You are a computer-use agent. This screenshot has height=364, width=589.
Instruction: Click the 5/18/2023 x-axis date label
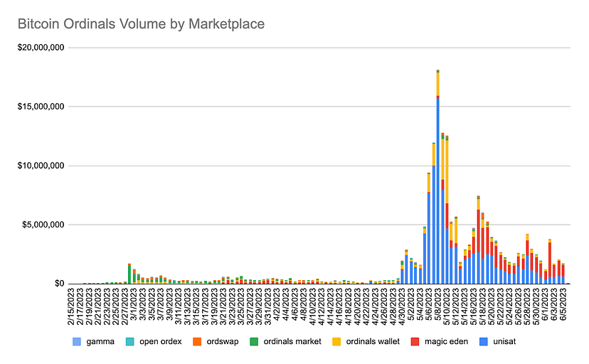coord(483,306)
